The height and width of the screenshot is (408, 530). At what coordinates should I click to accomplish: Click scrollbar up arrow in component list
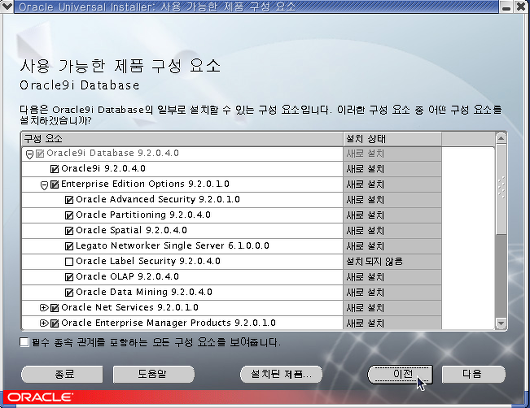(x=501, y=138)
